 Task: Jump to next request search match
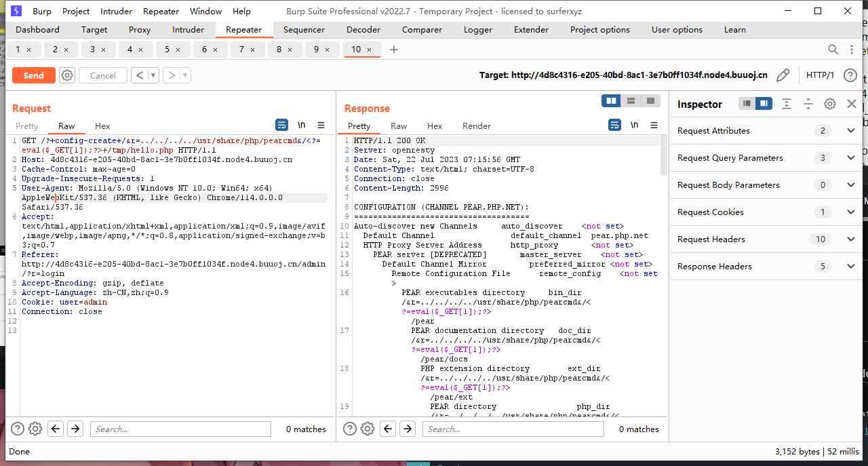click(75, 429)
